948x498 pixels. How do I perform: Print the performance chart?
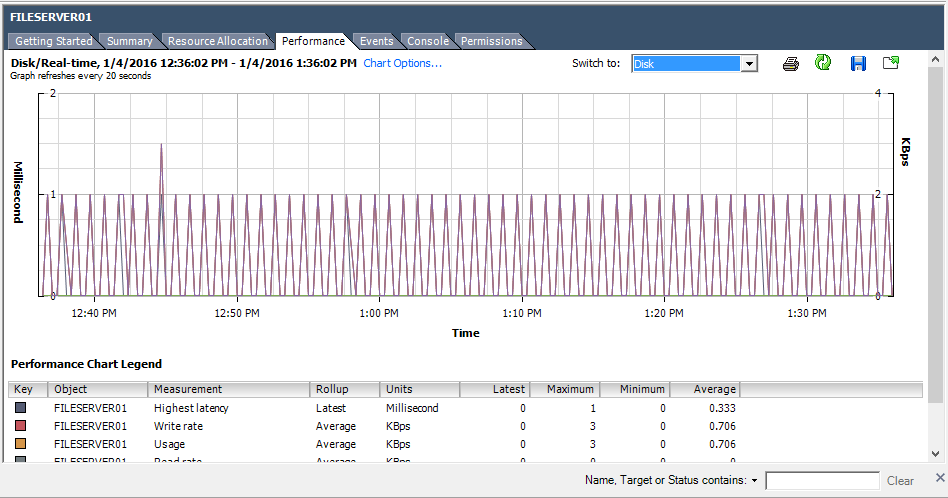click(x=790, y=63)
